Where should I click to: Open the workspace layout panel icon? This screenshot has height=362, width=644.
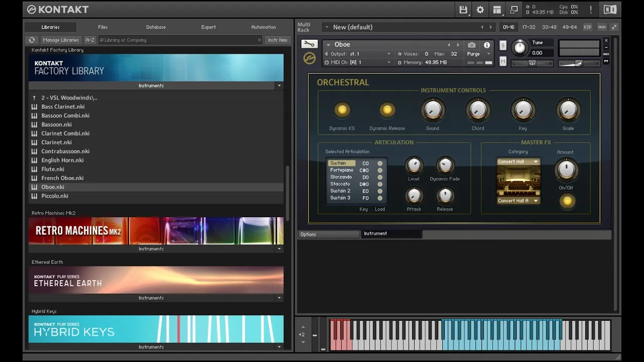[x=497, y=10]
